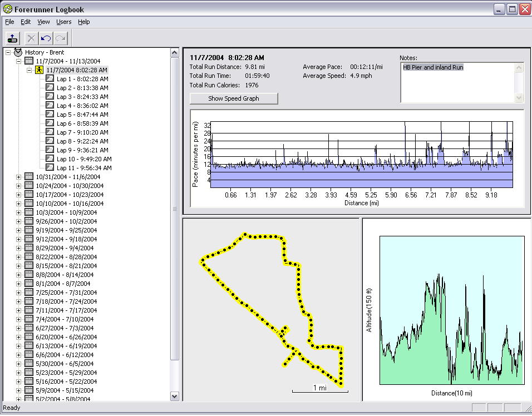Select the 7/25/2004 - 7/31/2004 week
The image size is (532, 416).
(66, 292)
